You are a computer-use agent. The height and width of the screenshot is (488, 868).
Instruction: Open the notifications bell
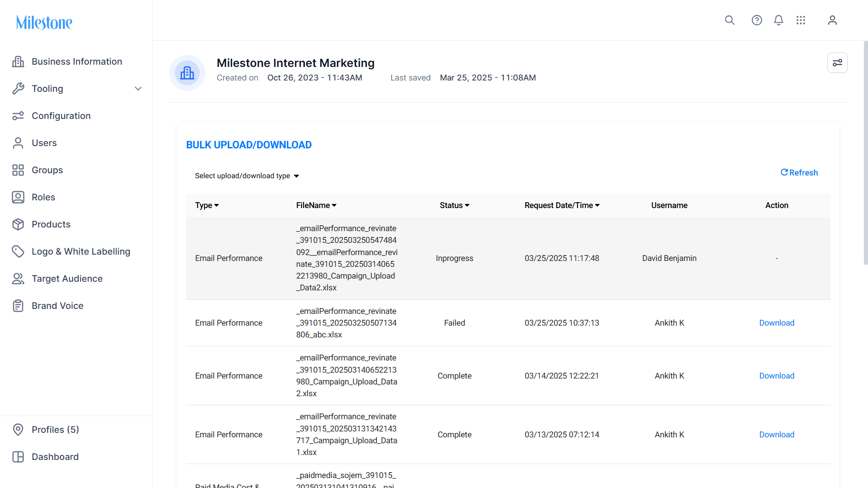point(778,20)
